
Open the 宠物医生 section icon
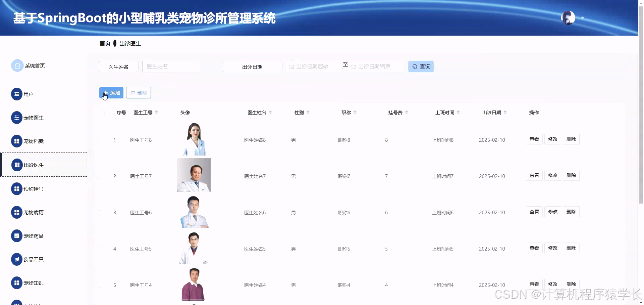[x=17, y=118]
